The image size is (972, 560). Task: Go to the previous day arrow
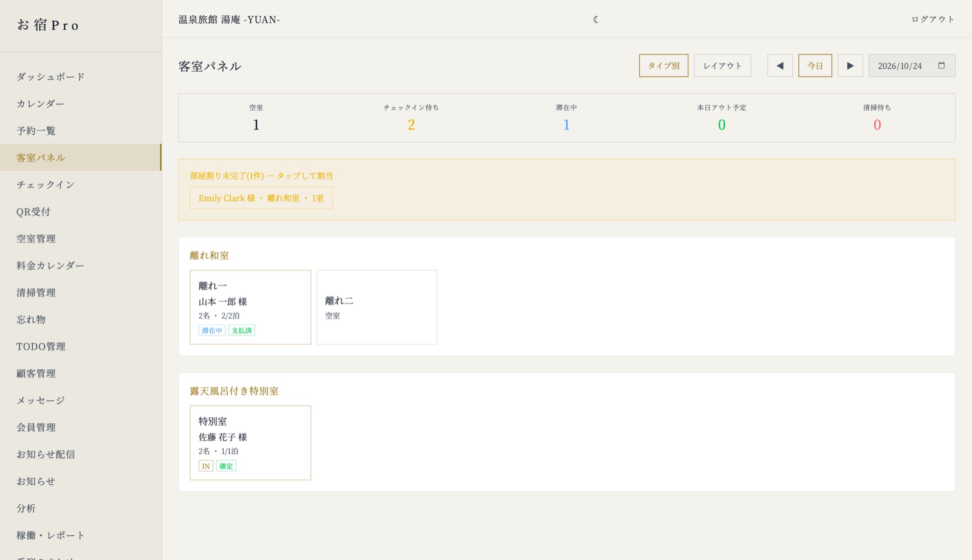coord(780,66)
